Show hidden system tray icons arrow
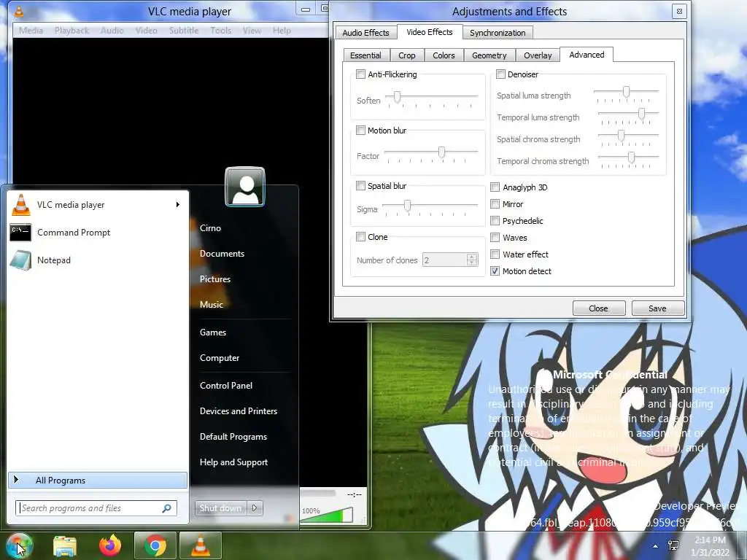Viewport: 747px width, 560px height. click(656, 546)
